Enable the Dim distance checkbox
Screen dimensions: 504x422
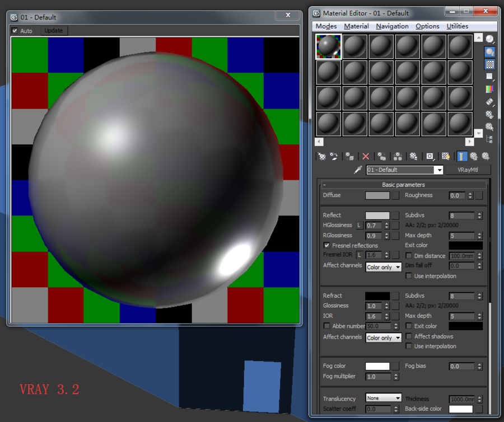[x=409, y=256]
